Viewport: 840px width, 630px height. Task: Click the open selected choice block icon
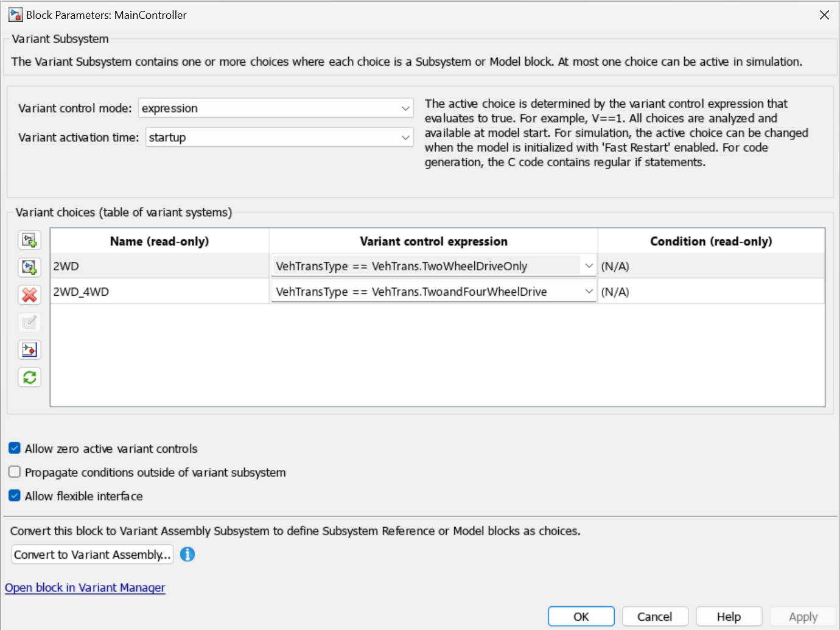coord(29,349)
